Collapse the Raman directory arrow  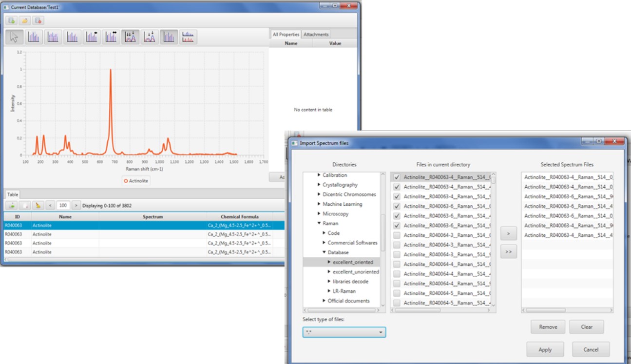tap(319, 224)
